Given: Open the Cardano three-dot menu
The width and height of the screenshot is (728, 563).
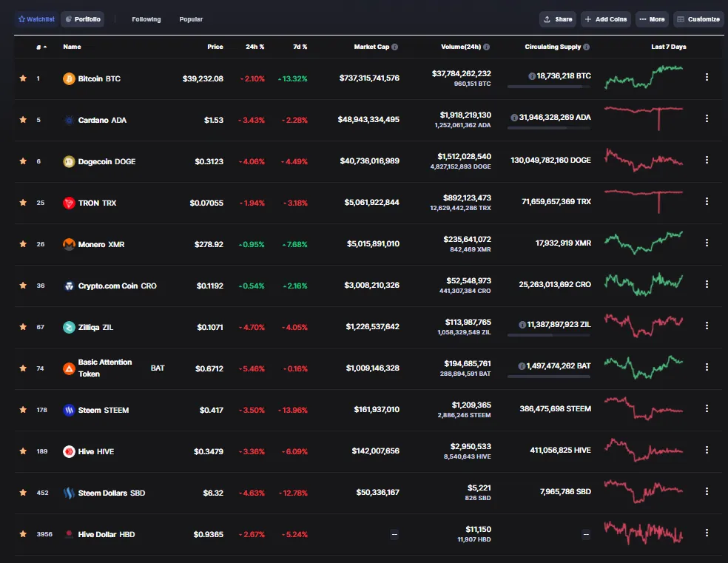Looking at the screenshot, I should click(707, 118).
